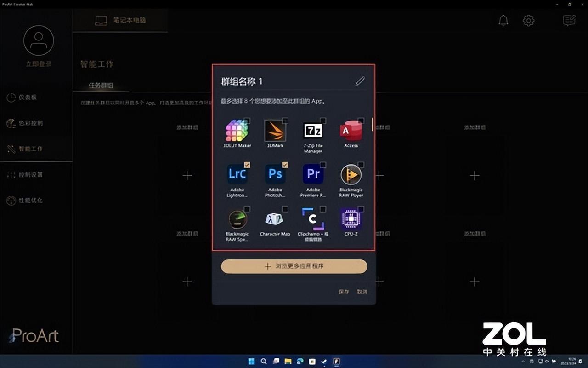This screenshot has width=588, height=368.
Task: Uncheck the Adobe Photoshop checkbox
Action: click(x=285, y=165)
